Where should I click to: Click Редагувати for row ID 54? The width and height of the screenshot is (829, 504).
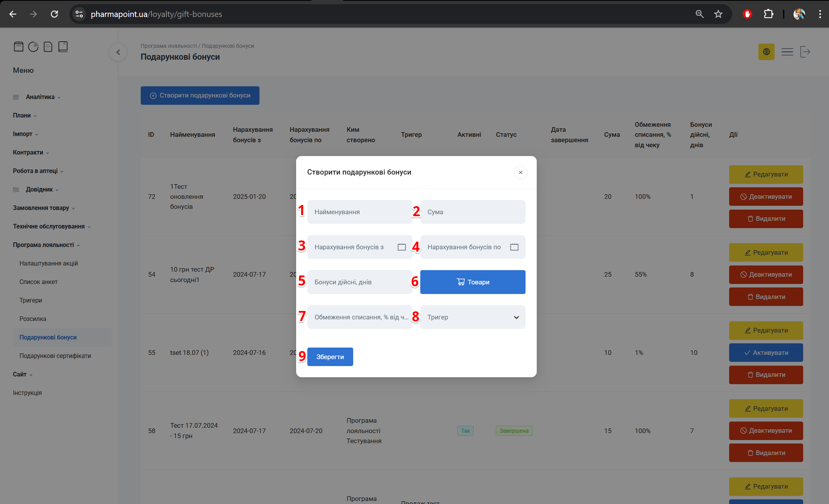pyautogui.click(x=766, y=252)
